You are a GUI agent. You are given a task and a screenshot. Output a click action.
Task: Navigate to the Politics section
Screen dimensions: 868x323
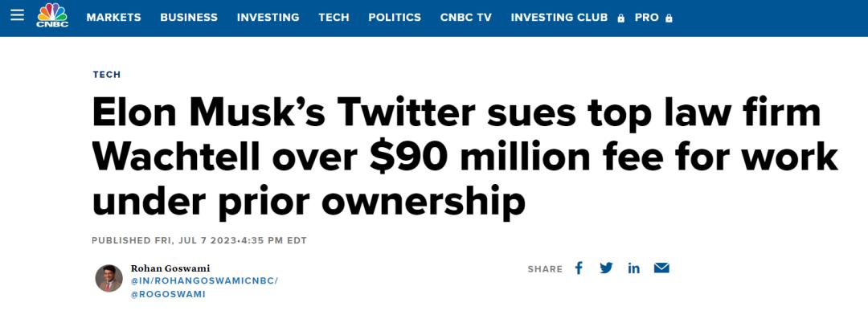pyautogui.click(x=395, y=17)
